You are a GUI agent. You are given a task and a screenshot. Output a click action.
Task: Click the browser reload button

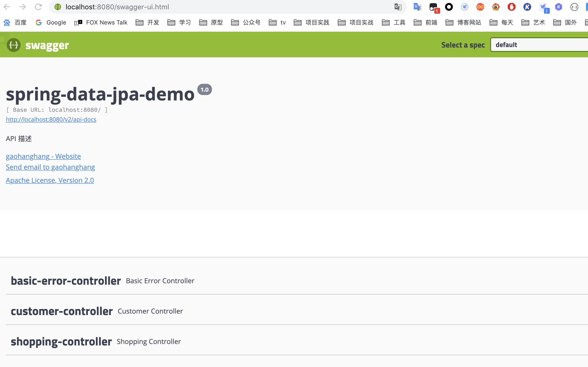pos(38,7)
